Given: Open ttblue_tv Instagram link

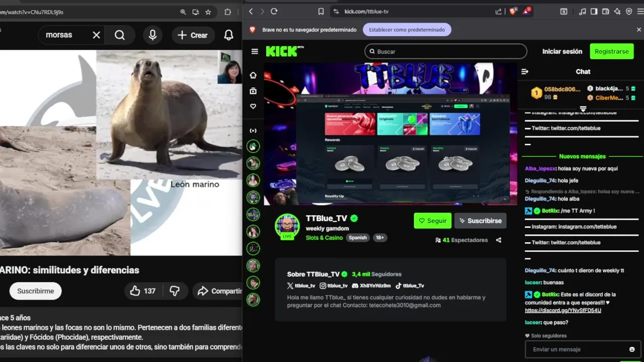Looking at the screenshot, I should [x=334, y=286].
